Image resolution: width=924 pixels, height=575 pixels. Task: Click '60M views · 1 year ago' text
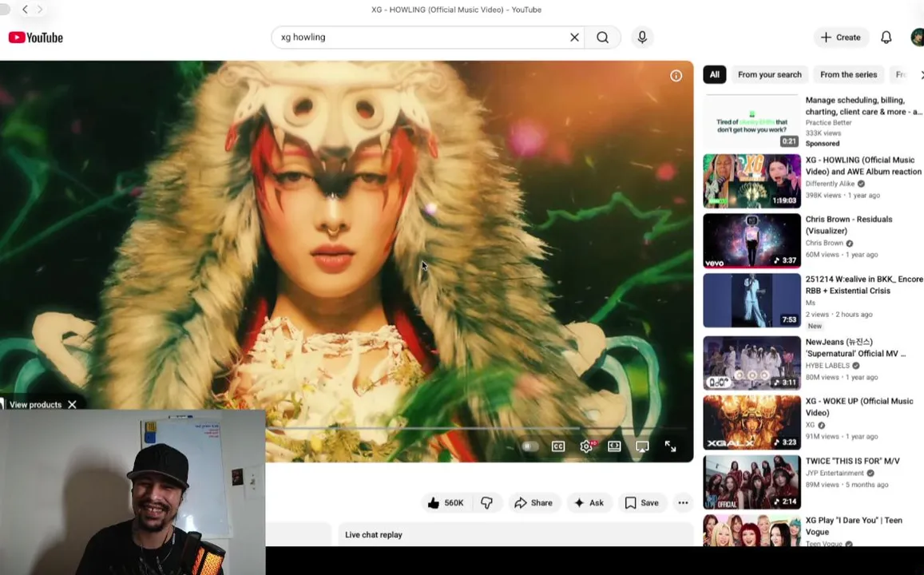(x=842, y=255)
